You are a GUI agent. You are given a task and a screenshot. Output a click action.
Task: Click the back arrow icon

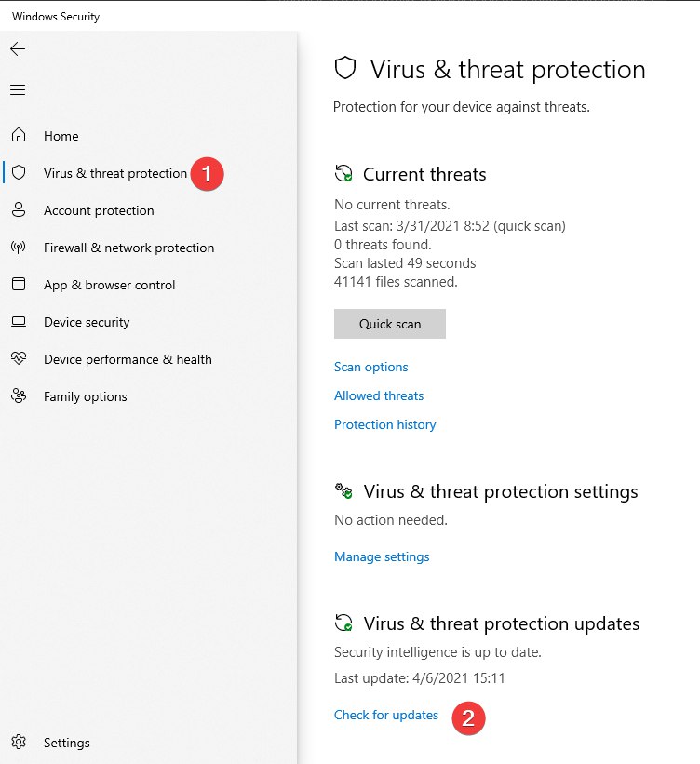click(18, 48)
